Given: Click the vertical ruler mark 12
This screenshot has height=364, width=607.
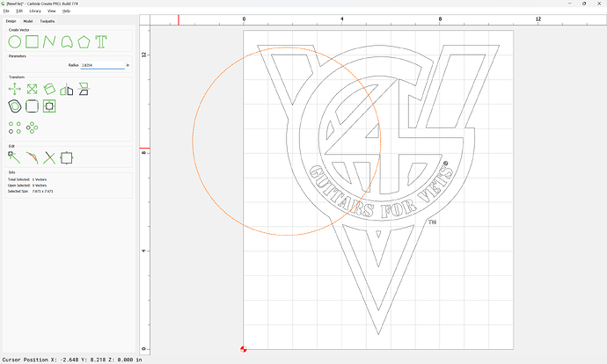Looking at the screenshot, I should [144, 55].
